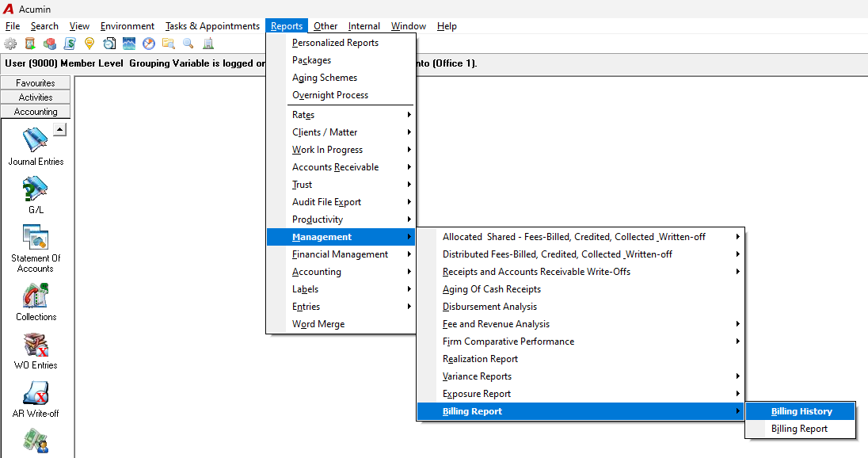Click the magnifying glass toolbar icon

pos(188,44)
